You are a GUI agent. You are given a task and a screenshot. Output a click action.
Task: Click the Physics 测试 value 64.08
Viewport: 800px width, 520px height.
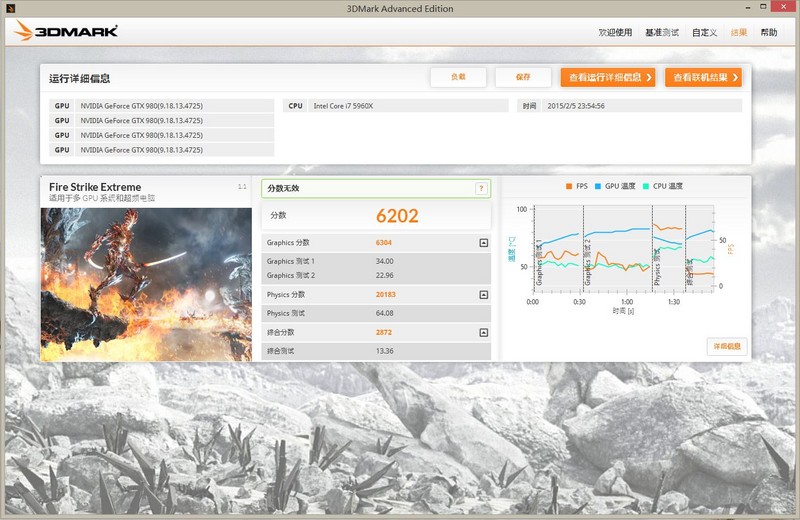tap(385, 313)
